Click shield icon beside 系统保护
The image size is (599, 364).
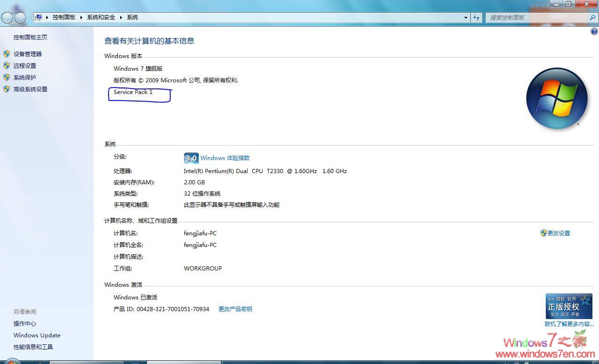tap(7, 77)
